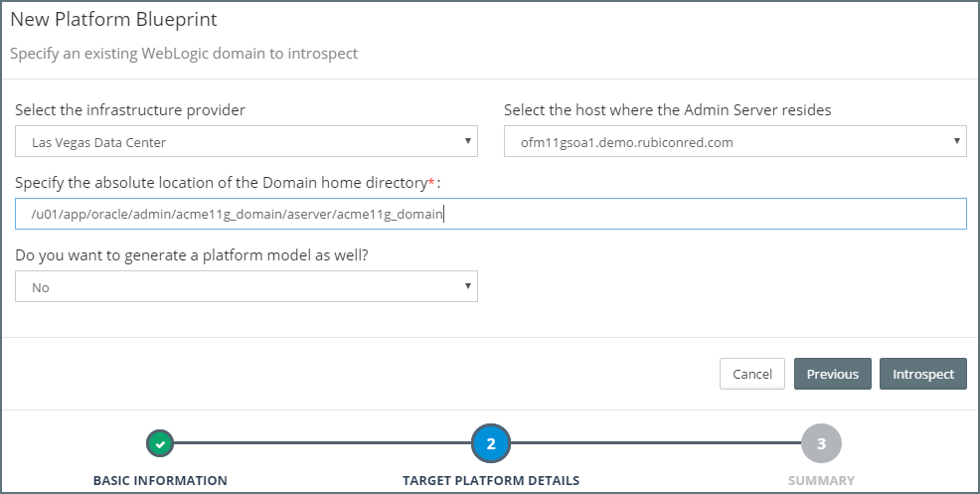Select the Target Platform Details step label
Screen dimensions: 980x494
tap(491, 480)
